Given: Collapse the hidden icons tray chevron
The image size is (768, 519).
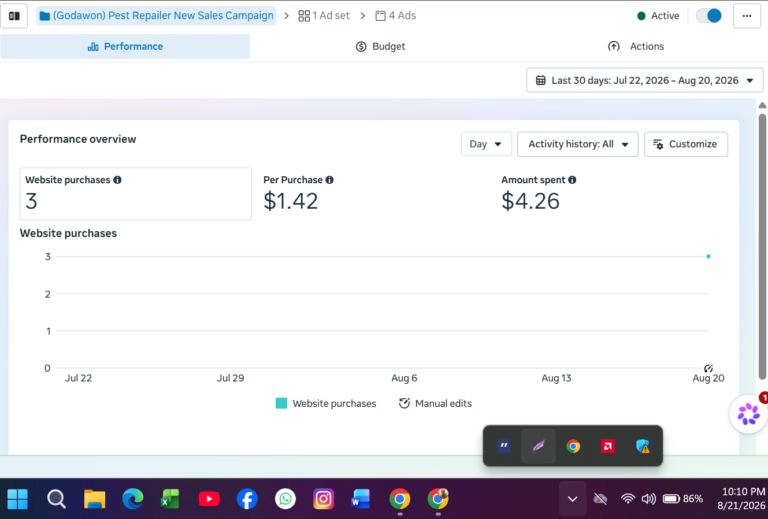Looking at the screenshot, I should 572,499.
